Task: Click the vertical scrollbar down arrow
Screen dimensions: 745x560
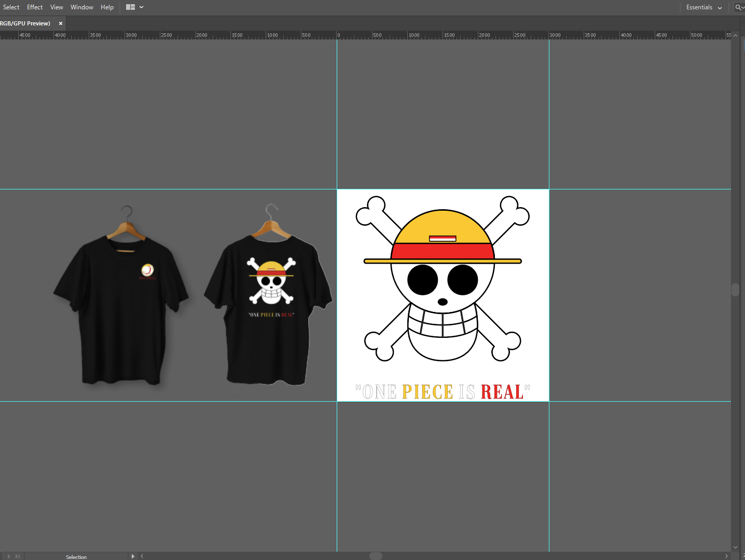Action: (x=735, y=547)
